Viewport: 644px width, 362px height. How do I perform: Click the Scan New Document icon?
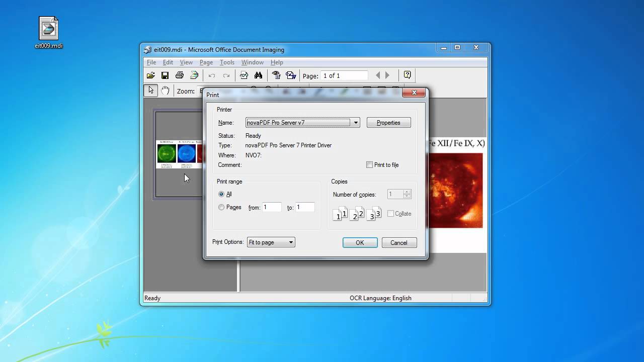(x=194, y=75)
